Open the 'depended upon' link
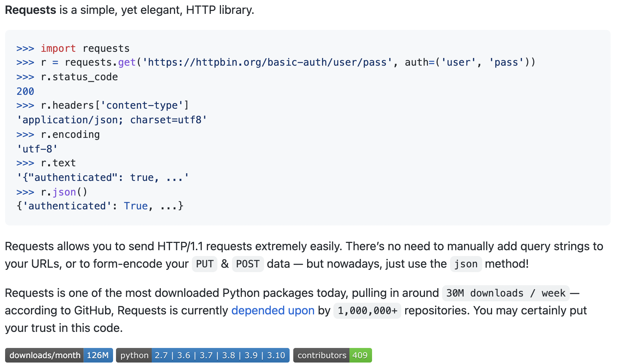 (x=273, y=310)
